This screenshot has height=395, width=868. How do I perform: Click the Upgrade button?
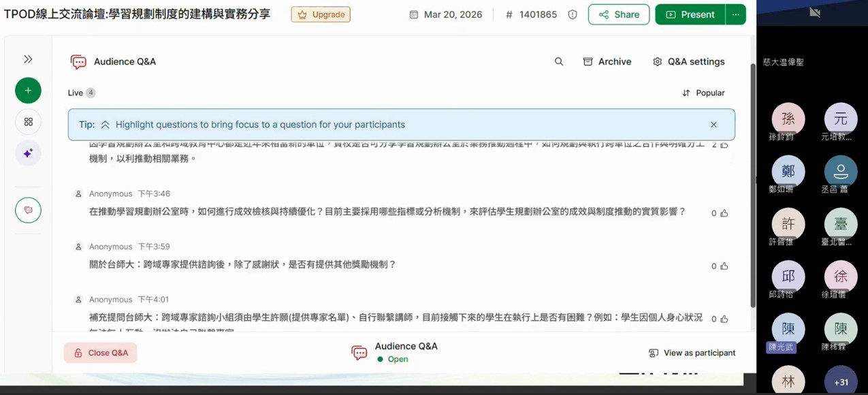click(x=321, y=14)
